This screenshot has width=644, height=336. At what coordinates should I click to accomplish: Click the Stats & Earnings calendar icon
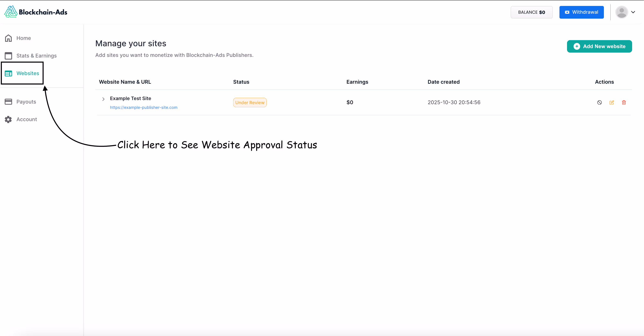tap(8, 55)
